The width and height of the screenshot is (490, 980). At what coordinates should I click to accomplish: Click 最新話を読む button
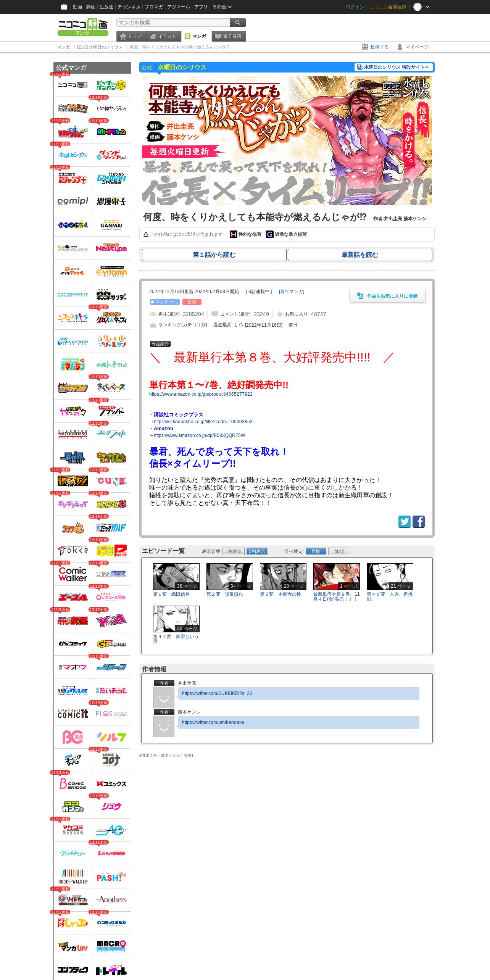coord(360,255)
